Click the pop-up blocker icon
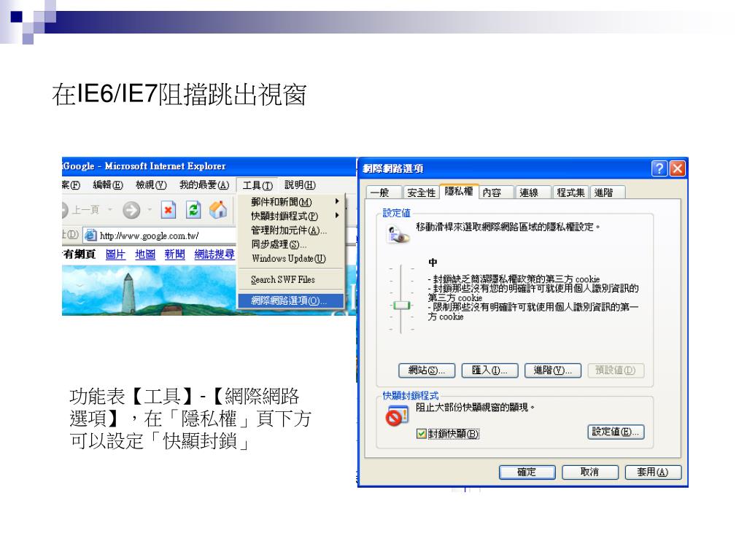The height and width of the screenshot is (560, 747). pos(397,416)
